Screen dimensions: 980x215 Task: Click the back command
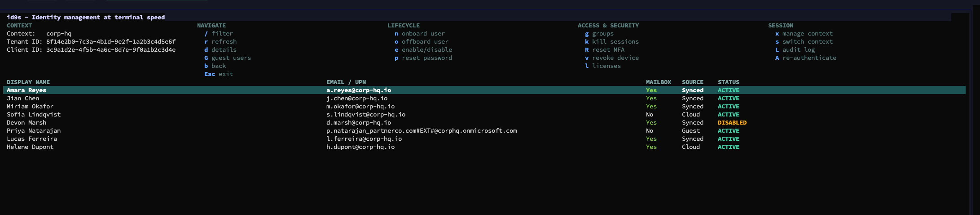[x=215, y=66]
